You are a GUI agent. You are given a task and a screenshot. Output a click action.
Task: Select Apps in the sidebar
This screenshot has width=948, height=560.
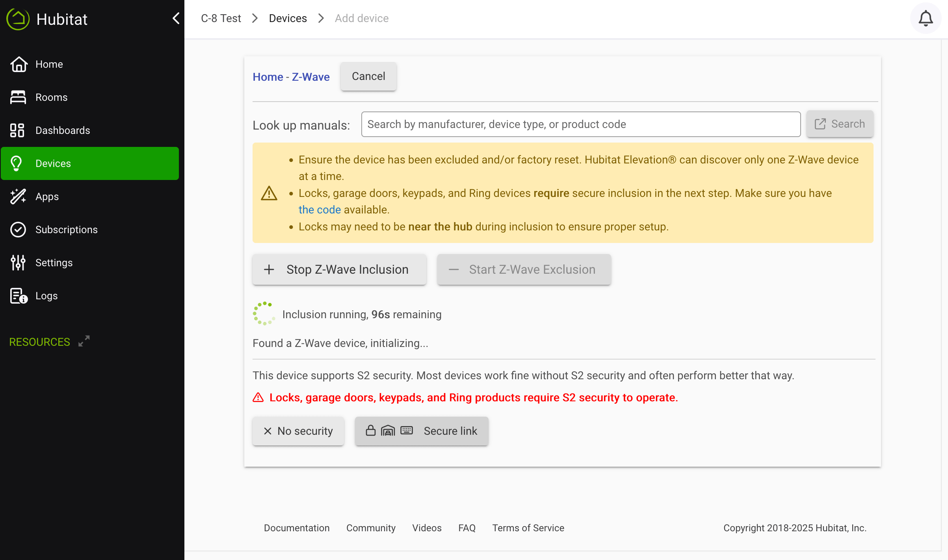pyautogui.click(x=90, y=197)
